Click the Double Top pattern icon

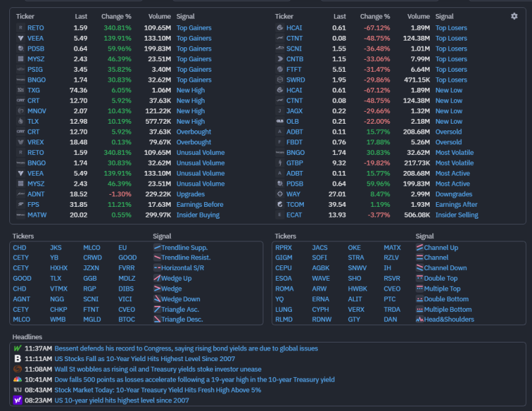coord(420,278)
